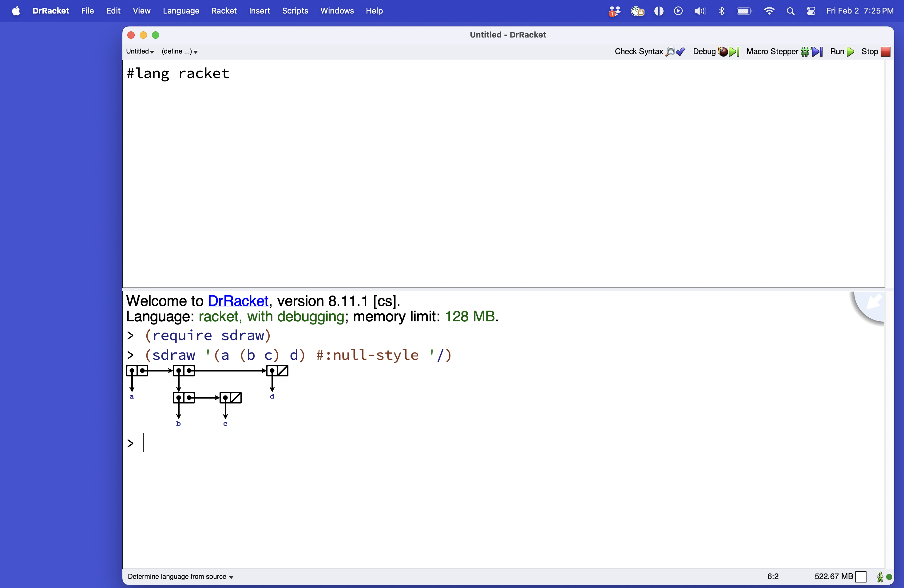Open Spotlight search
The height and width of the screenshot is (588, 904).
(x=791, y=11)
